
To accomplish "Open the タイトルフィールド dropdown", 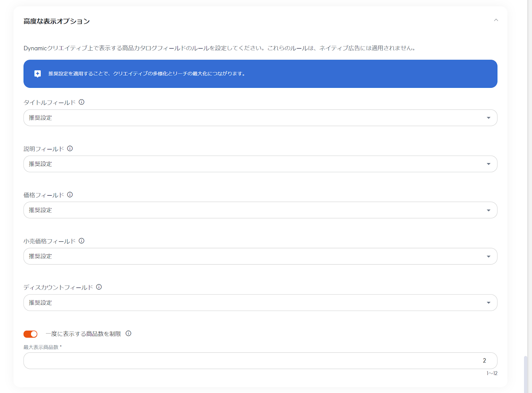I will 260,118.
